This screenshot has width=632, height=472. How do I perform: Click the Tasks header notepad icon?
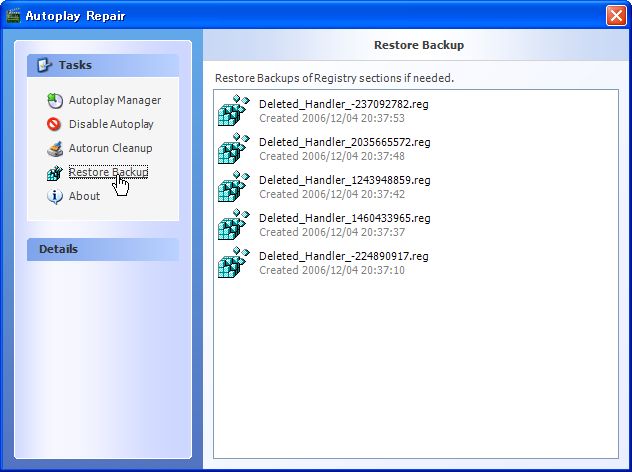44,65
